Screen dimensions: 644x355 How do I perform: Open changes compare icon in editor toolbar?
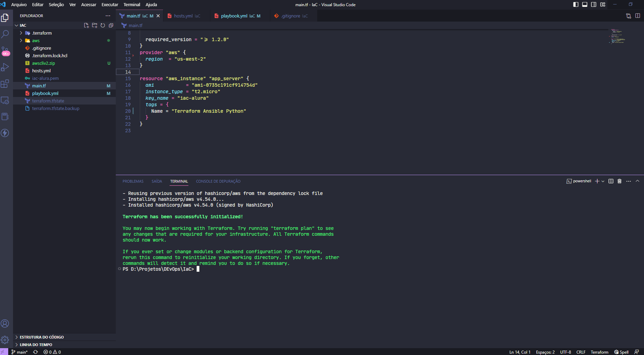(629, 16)
